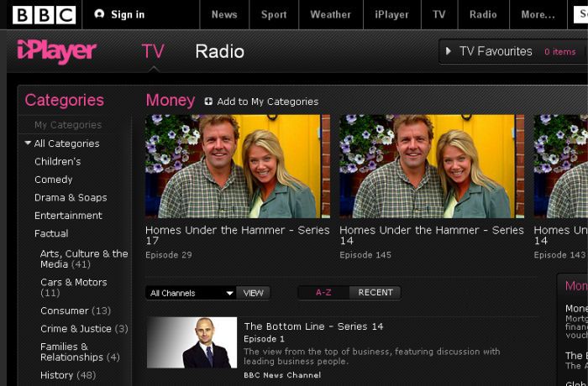Click the TV Favourites arrow icon

tap(448, 51)
